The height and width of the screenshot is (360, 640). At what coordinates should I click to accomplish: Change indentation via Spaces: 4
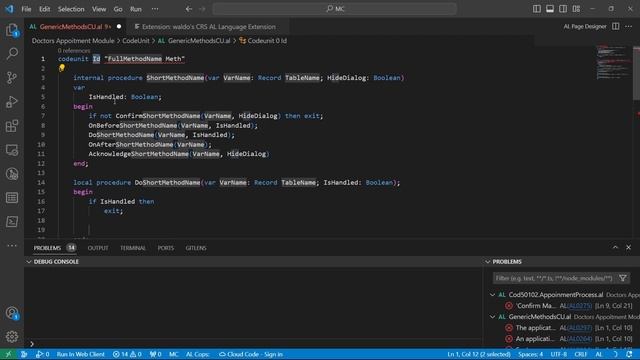(x=531, y=354)
